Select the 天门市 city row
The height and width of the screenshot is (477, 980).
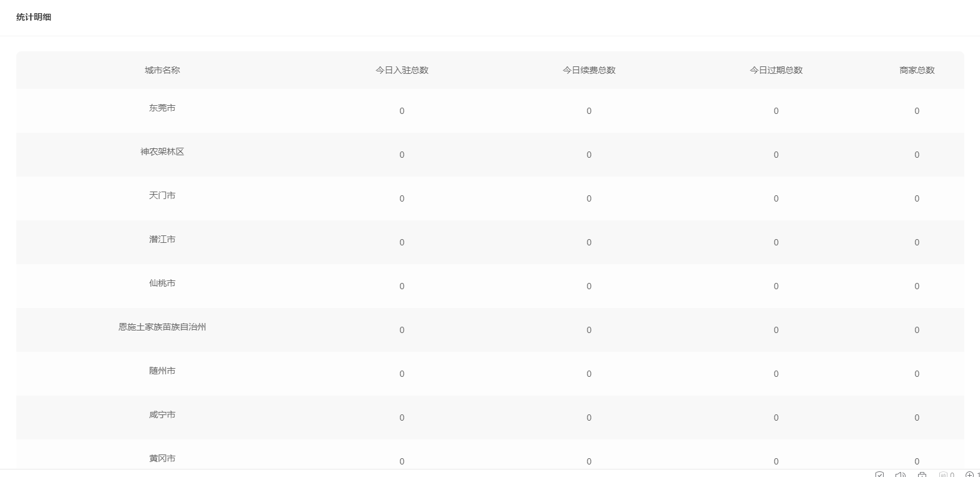point(490,198)
